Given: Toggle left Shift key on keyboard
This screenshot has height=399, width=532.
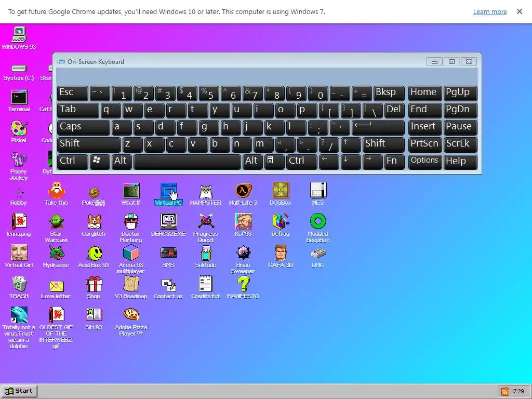Looking at the screenshot, I should pos(89,144).
